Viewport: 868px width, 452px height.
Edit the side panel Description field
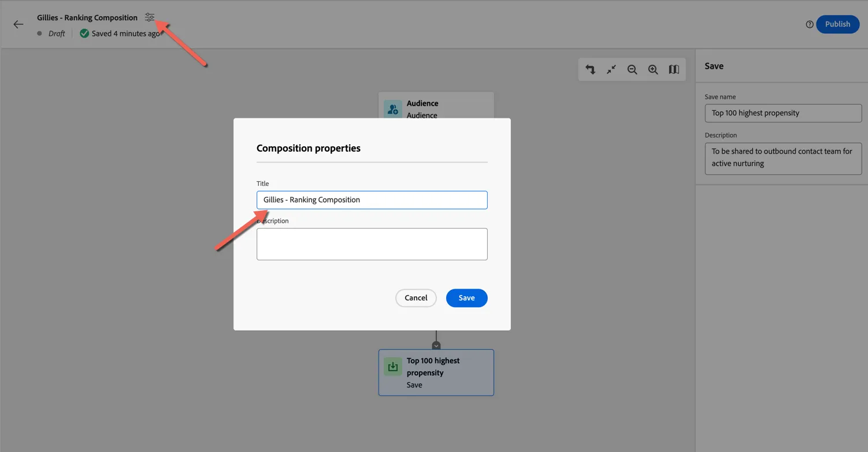pos(783,158)
